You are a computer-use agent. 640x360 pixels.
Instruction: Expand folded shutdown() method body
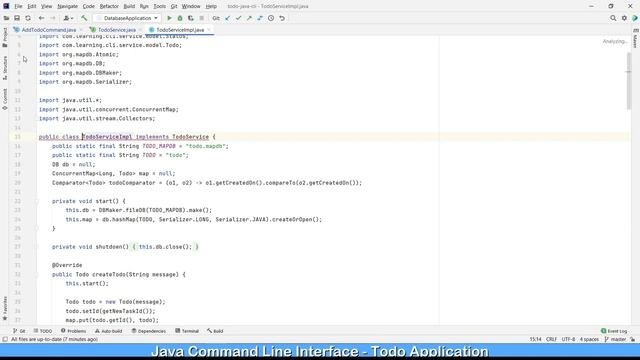[x=36, y=247]
